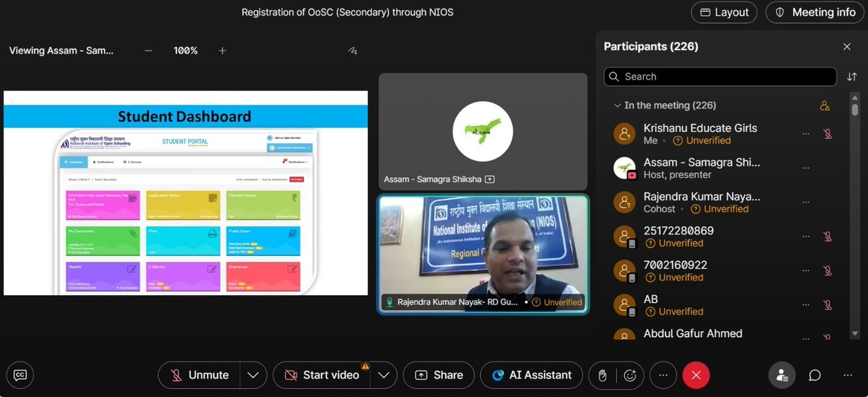Click the shared Student Dashboard slide
The image size is (868, 397).
[186, 193]
